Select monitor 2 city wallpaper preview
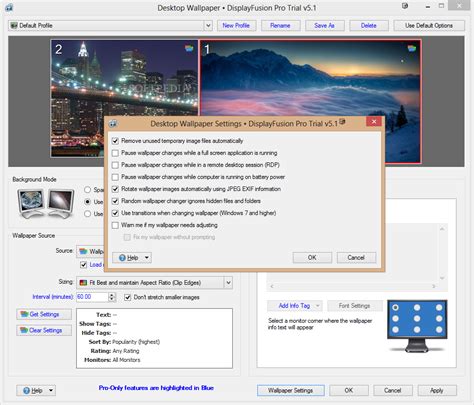Screen dimensions: 474x405 (124, 98)
